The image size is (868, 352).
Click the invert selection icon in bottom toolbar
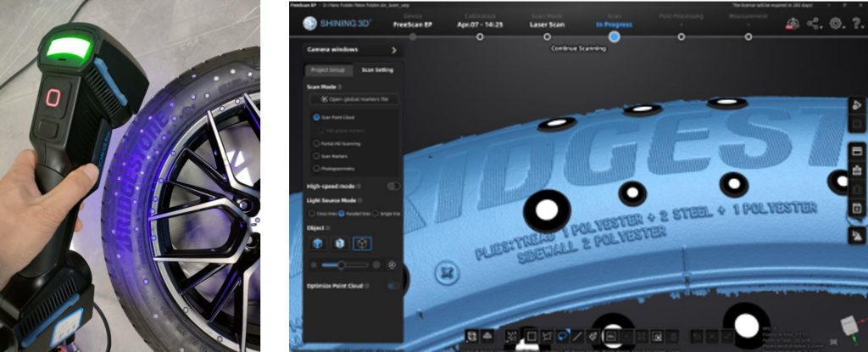tap(657, 337)
